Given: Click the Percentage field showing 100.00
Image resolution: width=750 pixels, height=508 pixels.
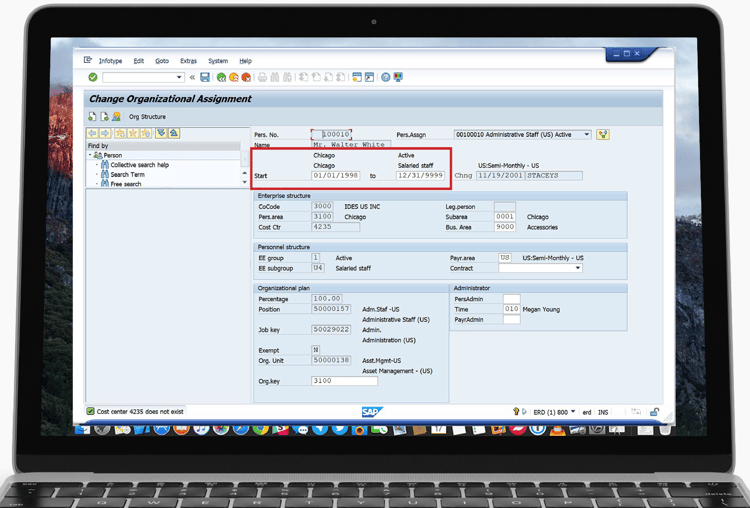Looking at the screenshot, I should (x=327, y=298).
